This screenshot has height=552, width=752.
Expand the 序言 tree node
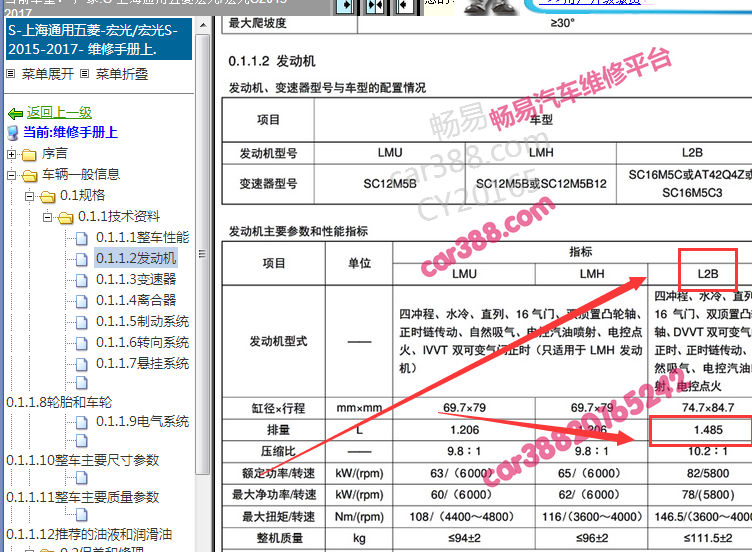tap(11, 154)
